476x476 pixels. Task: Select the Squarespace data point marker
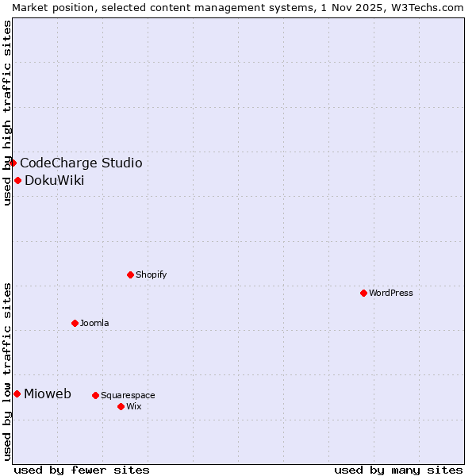pyautogui.click(x=95, y=395)
